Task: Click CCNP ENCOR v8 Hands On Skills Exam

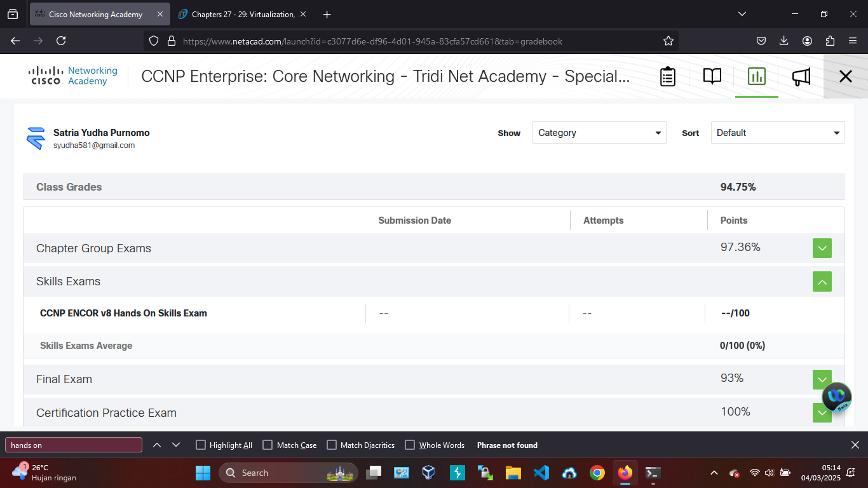Action: coord(123,313)
